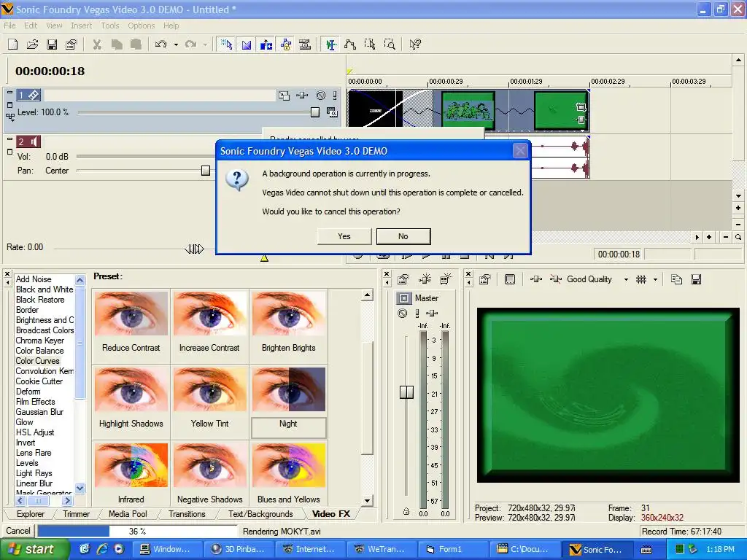This screenshot has height=560, width=747.
Task: Open the Edit menu
Action: [31, 26]
